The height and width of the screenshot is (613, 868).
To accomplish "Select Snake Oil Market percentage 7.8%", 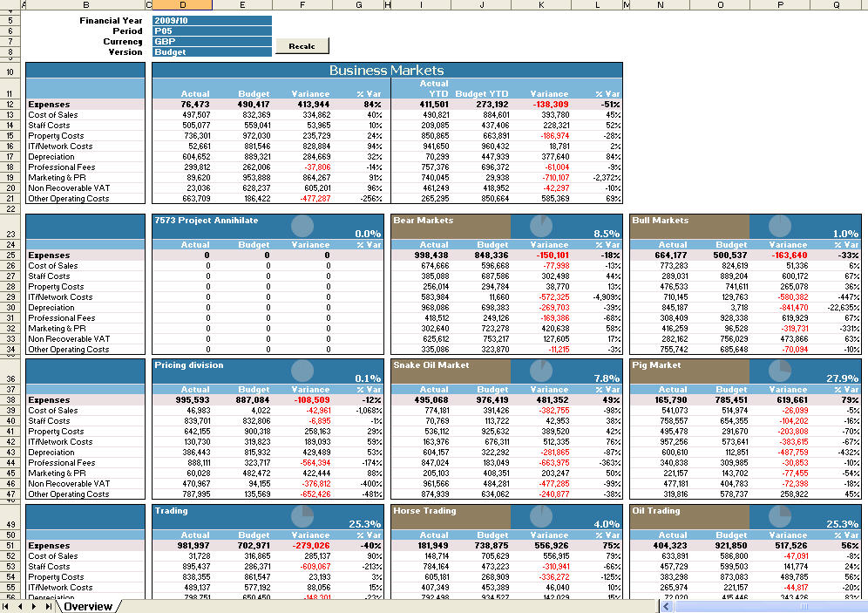I will [x=607, y=378].
